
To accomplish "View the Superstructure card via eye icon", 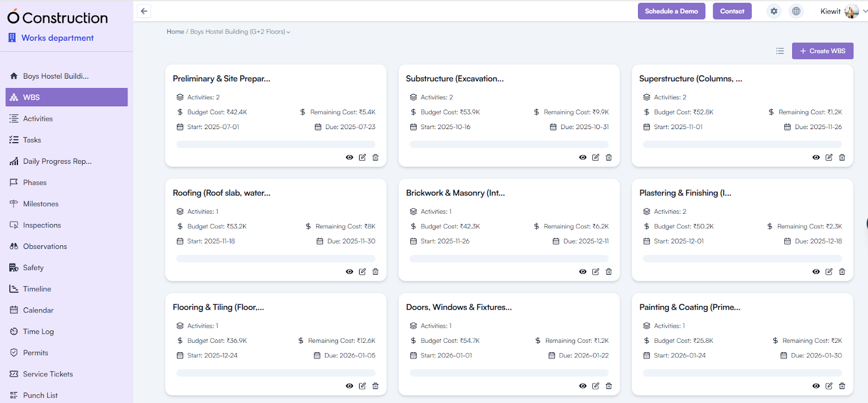I will point(816,157).
